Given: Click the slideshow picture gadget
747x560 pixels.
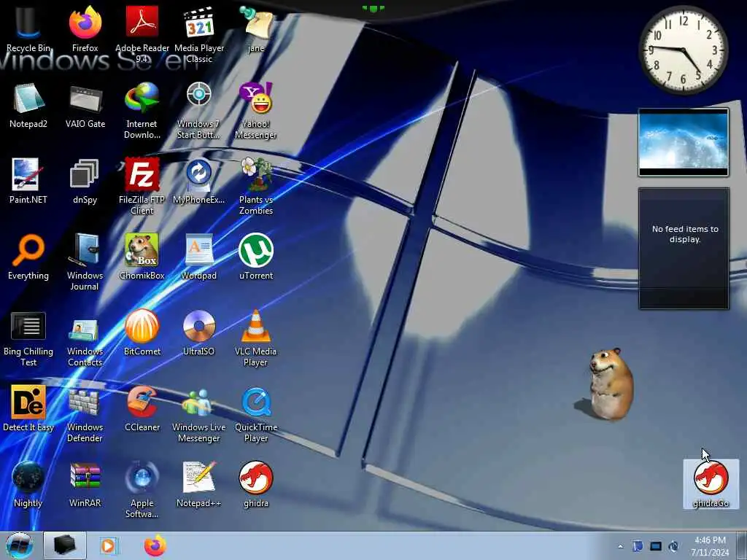Looking at the screenshot, I should [684, 142].
